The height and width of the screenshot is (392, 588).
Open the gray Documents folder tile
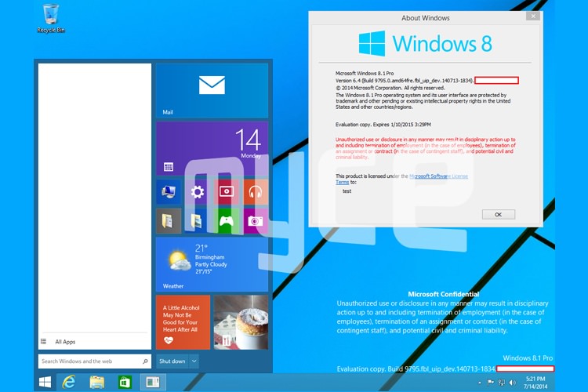click(x=169, y=221)
